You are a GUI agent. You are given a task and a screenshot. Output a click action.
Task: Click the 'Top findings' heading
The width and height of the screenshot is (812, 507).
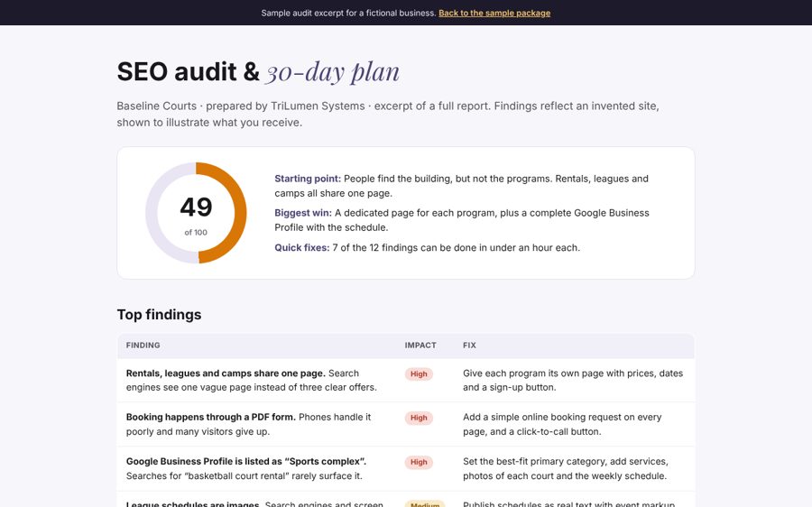(159, 314)
